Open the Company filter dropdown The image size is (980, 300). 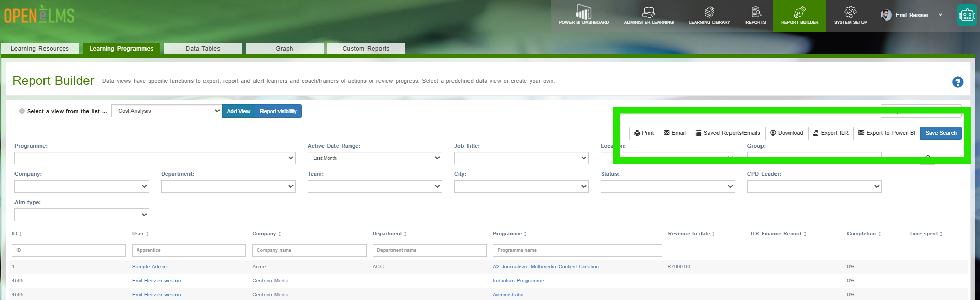point(82,186)
